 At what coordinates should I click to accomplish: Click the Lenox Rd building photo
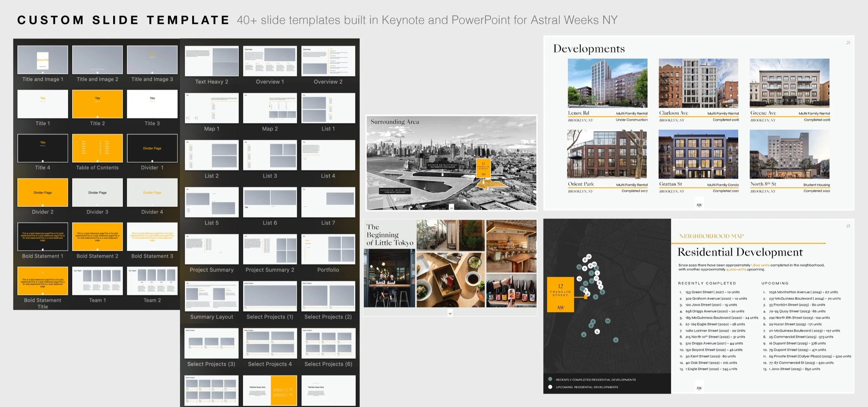point(608,83)
